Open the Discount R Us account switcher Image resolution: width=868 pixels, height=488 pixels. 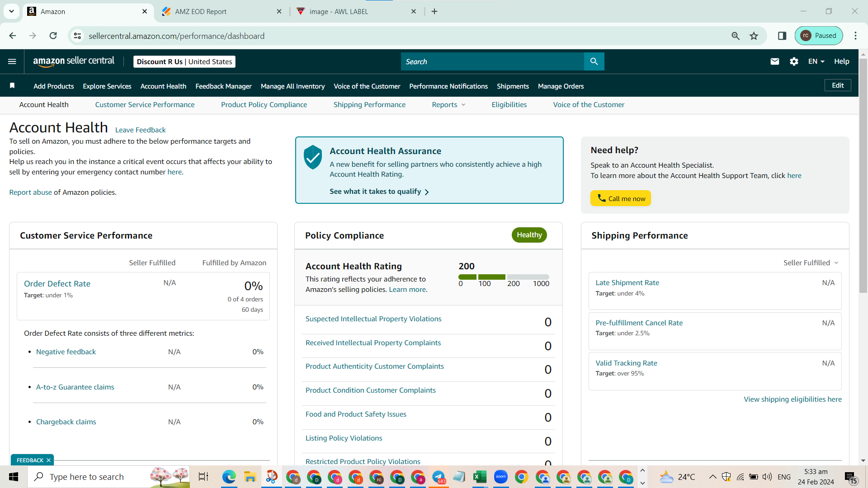pos(184,62)
